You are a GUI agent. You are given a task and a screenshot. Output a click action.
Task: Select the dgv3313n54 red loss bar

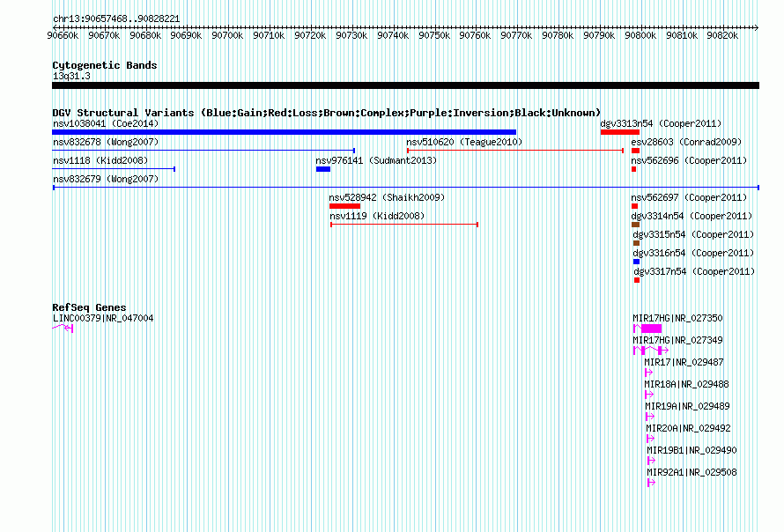pyautogui.click(x=620, y=132)
